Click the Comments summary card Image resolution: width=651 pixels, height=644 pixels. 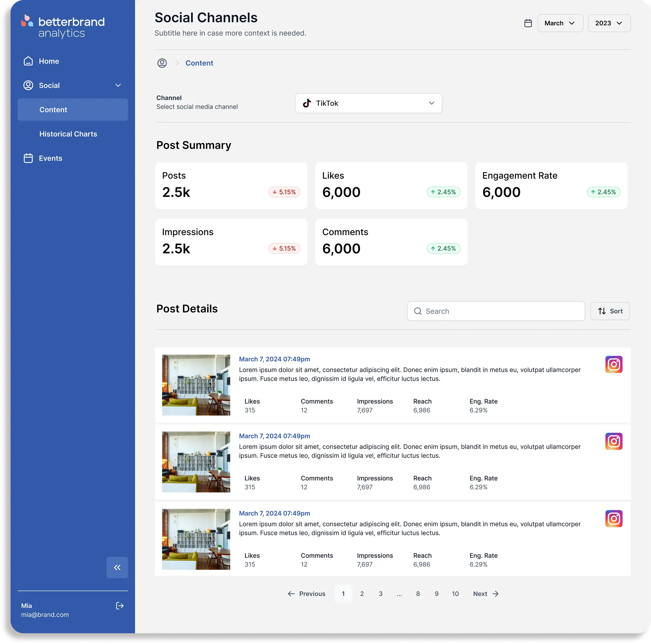[392, 242]
